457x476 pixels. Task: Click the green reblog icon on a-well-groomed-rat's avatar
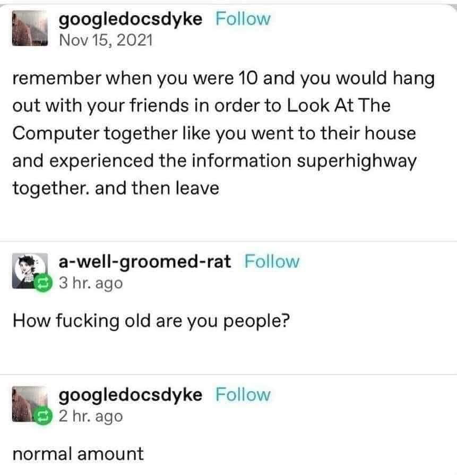click(x=43, y=283)
